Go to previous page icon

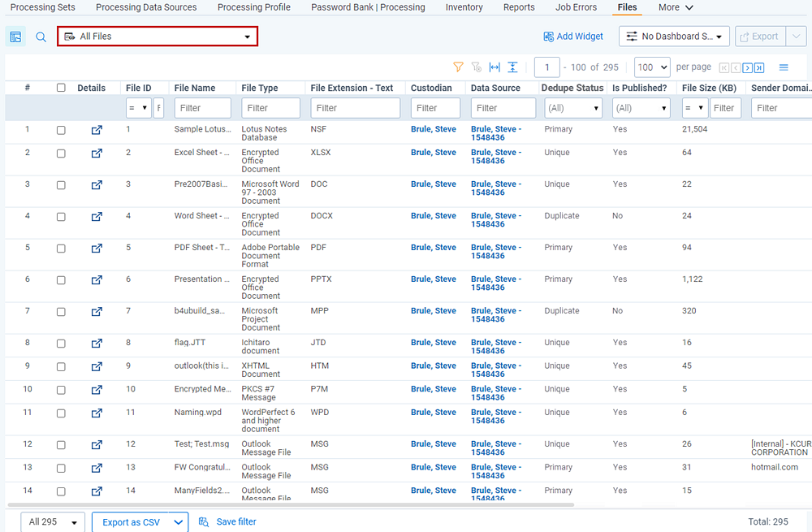[736, 68]
